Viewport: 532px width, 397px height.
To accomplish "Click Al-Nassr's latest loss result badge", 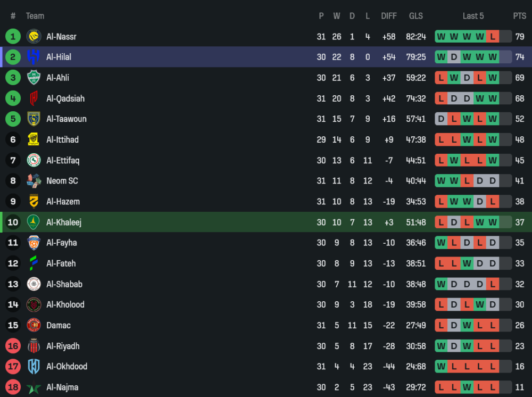I will point(492,37).
